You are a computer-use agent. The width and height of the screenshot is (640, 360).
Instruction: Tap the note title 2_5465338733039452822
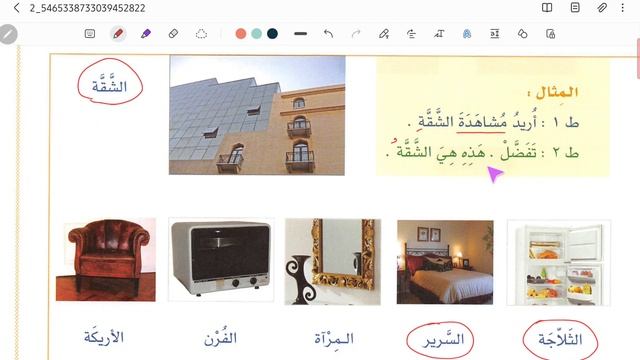(87, 8)
